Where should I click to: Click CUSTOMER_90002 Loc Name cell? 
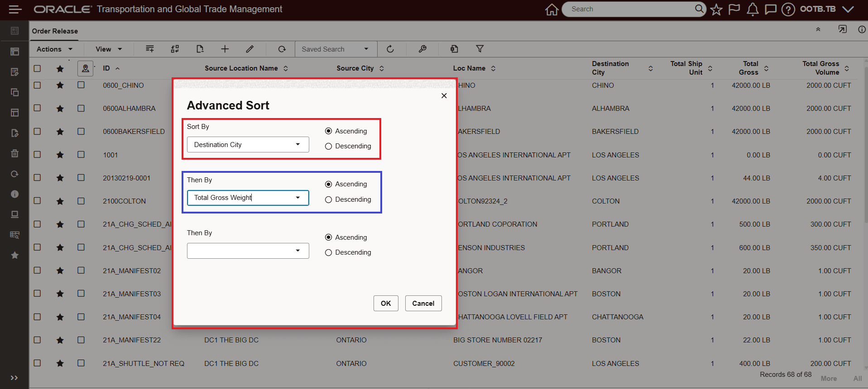pos(484,363)
